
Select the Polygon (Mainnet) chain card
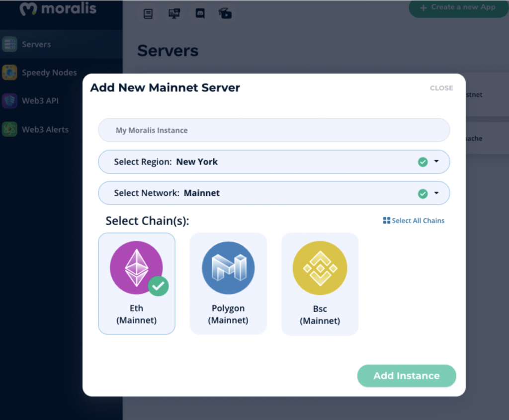pos(228,283)
